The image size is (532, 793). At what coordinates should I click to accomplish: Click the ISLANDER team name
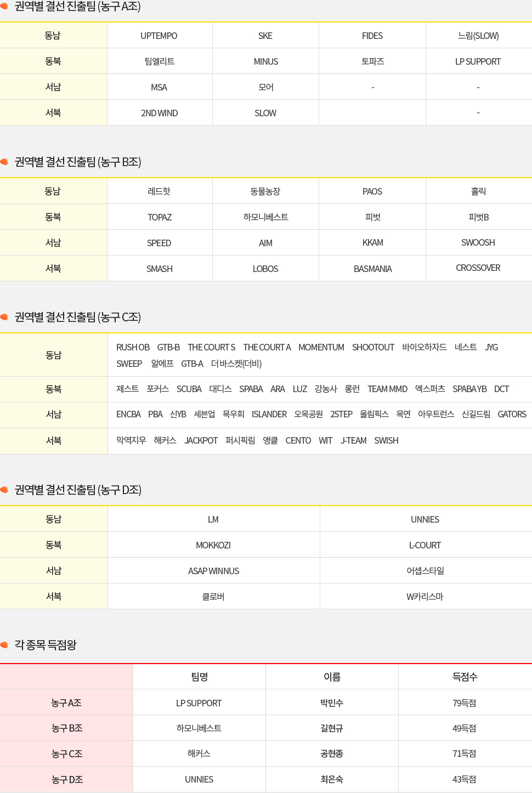click(x=269, y=415)
